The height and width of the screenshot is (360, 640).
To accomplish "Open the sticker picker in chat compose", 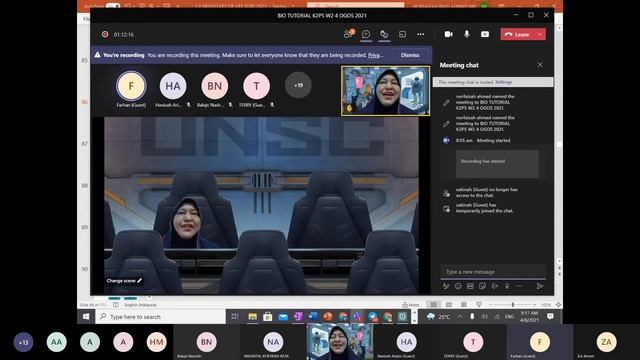I will 482,286.
